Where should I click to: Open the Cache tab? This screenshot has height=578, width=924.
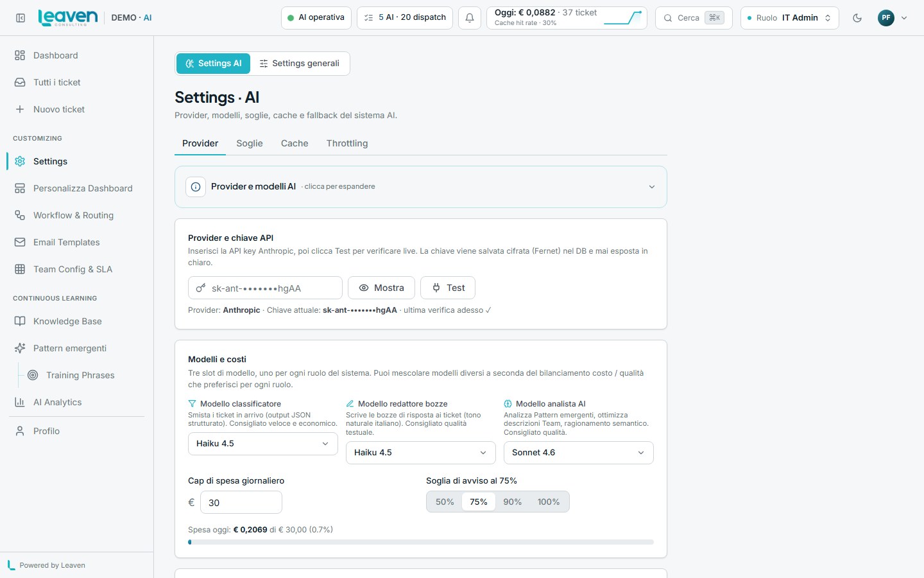pos(295,143)
